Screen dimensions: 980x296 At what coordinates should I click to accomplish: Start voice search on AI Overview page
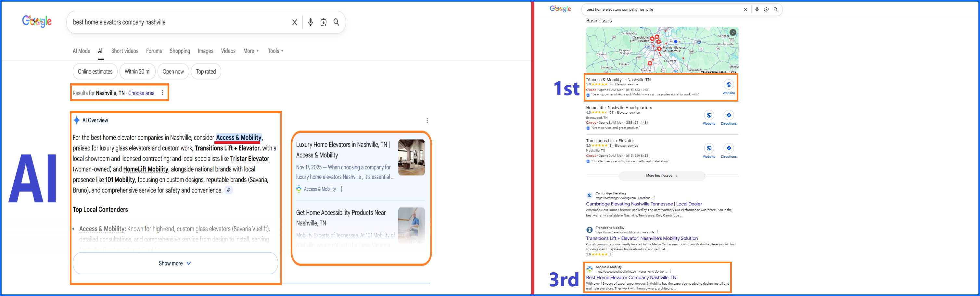point(311,22)
